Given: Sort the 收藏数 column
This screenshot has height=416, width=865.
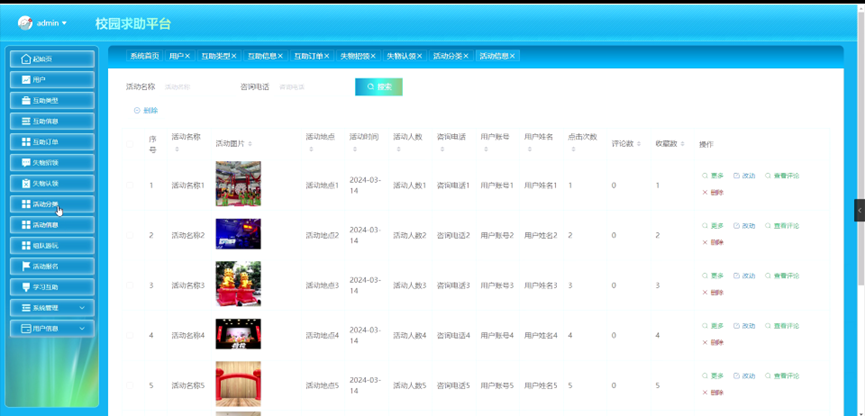Looking at the screenshot, I should pos(682,143).
